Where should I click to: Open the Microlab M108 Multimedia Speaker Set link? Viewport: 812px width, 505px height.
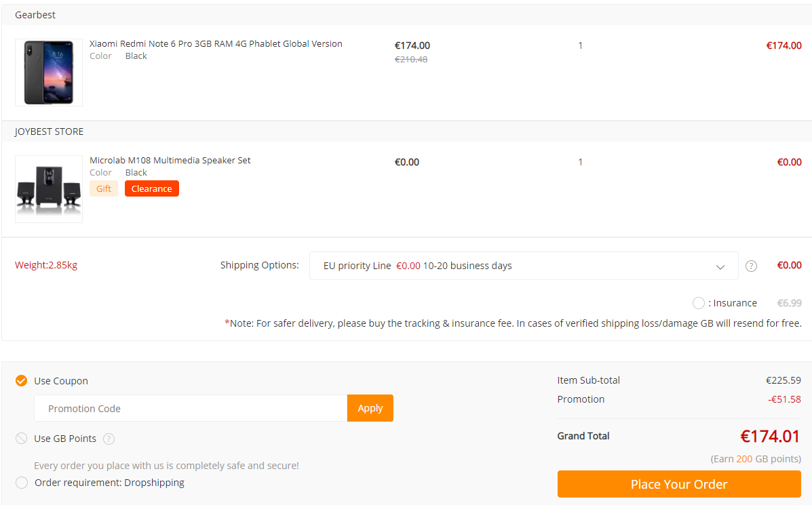pos(170,160)
